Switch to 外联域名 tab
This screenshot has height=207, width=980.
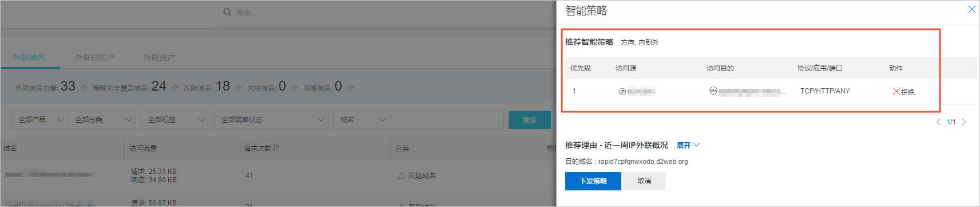tap(29, 57)
